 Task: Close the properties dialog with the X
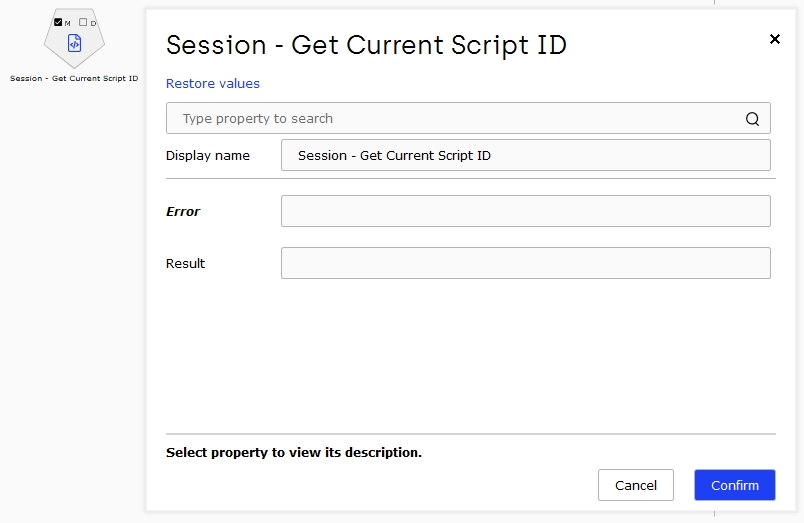pyautogui.click(x=775, y=39)
